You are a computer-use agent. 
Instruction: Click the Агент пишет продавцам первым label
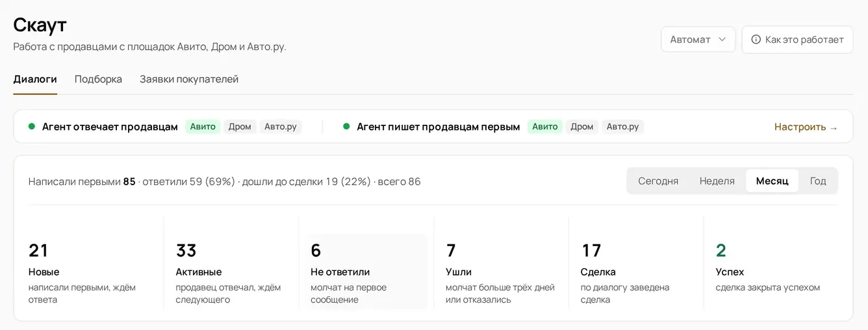coord(439,127)
